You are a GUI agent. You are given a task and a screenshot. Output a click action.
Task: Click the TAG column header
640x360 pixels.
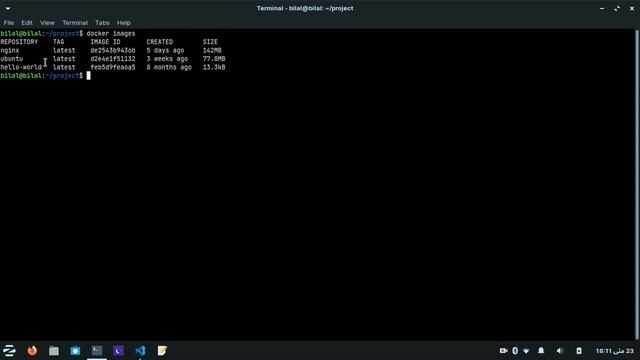[58, 42]
